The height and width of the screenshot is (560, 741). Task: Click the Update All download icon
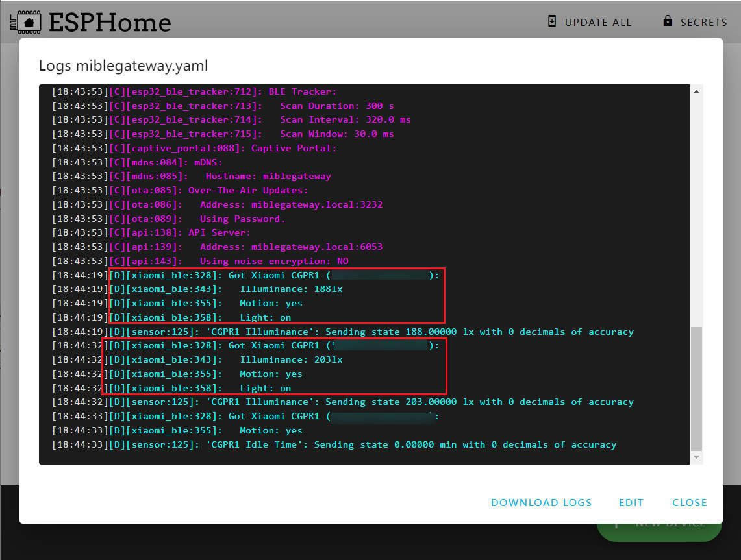tap(551, 21)
